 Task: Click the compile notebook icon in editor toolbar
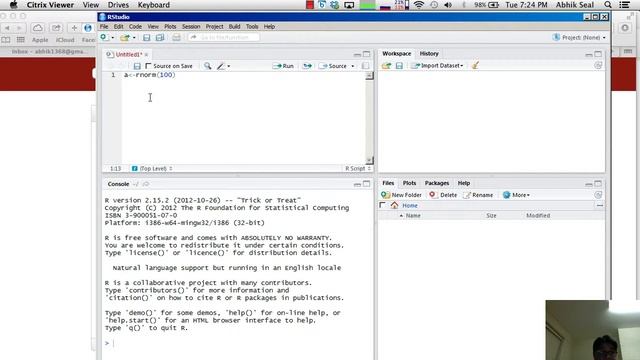tap(365, 66)
